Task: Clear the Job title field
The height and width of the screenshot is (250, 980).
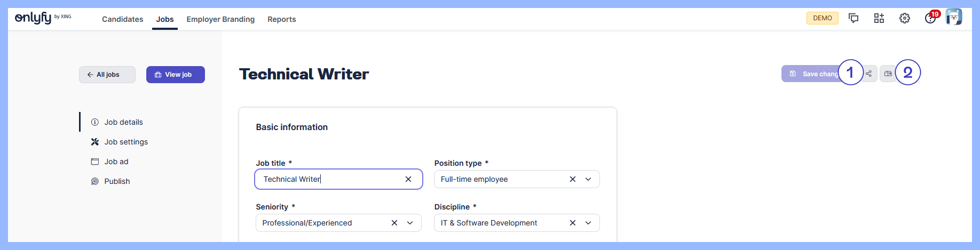Action: tap(408, 179)
